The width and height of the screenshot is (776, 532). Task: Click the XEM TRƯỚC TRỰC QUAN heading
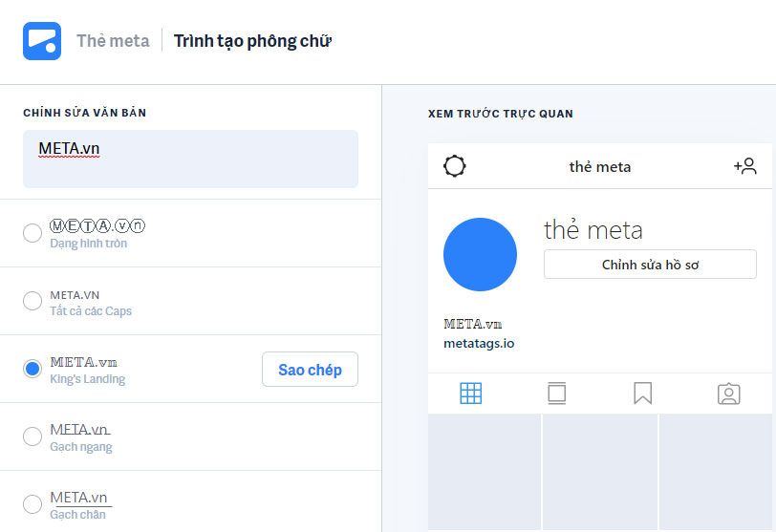501,114
